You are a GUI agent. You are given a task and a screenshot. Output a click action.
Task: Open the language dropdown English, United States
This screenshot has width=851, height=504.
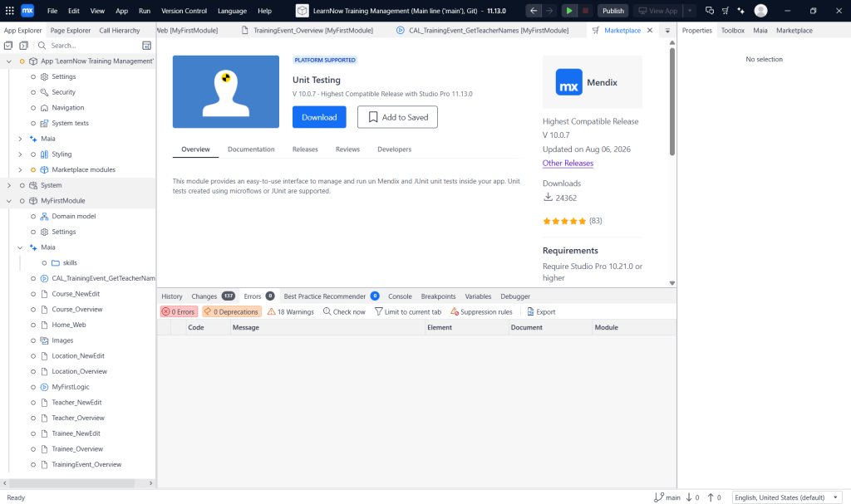pos(786,497)
